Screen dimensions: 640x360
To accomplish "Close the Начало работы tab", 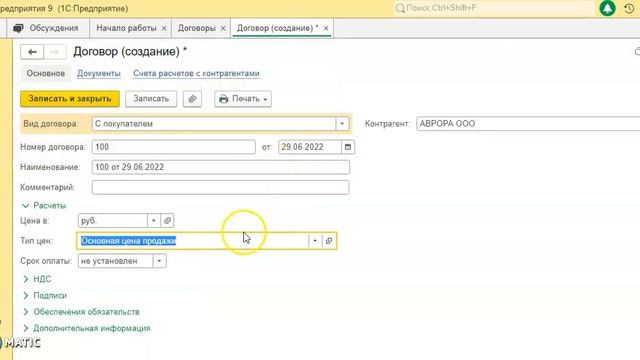I will tap(164, 29).
